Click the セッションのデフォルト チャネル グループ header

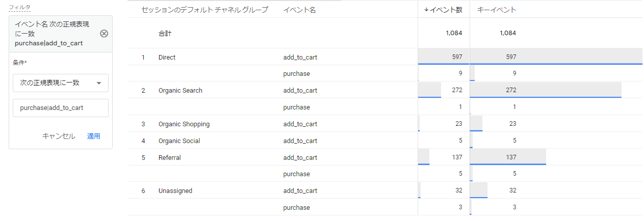(204, 10)
